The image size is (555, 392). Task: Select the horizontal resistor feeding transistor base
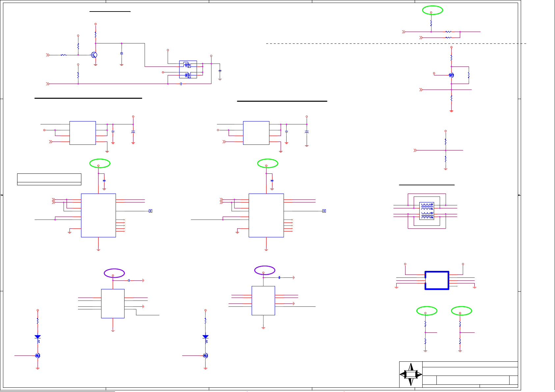tap(64, 55)
